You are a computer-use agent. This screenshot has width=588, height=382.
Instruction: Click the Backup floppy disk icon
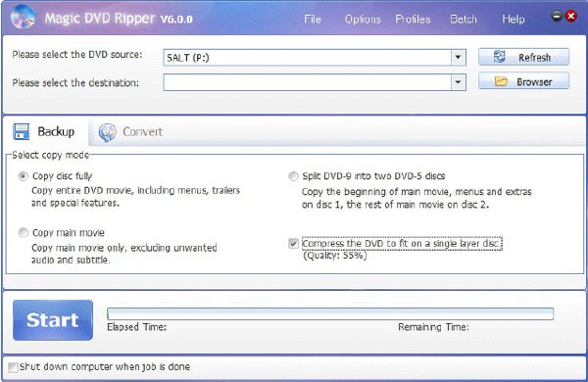(x=21, y=131)
